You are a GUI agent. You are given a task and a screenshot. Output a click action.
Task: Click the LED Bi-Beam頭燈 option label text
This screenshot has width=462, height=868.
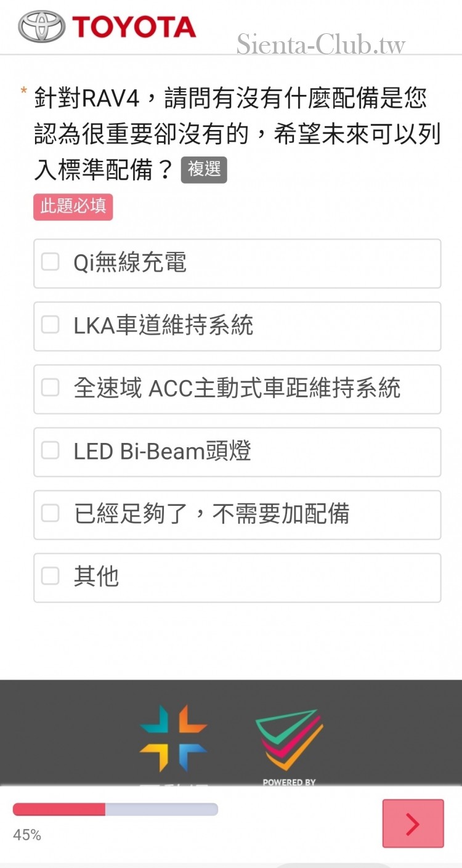163,452
